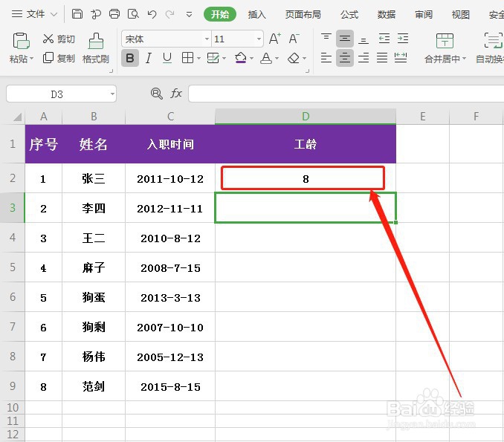Expand the borders dropdown arrow

[x=198, y=59]
